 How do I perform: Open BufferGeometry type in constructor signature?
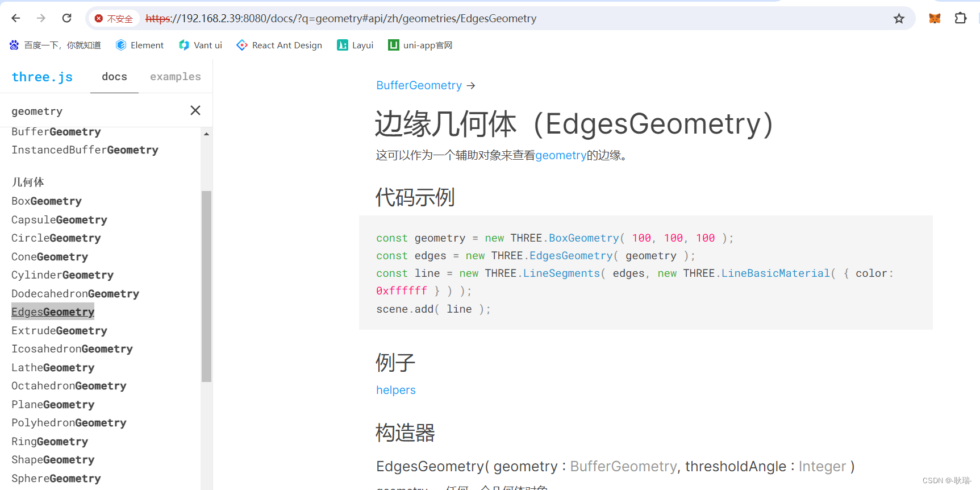coord(623,467)
